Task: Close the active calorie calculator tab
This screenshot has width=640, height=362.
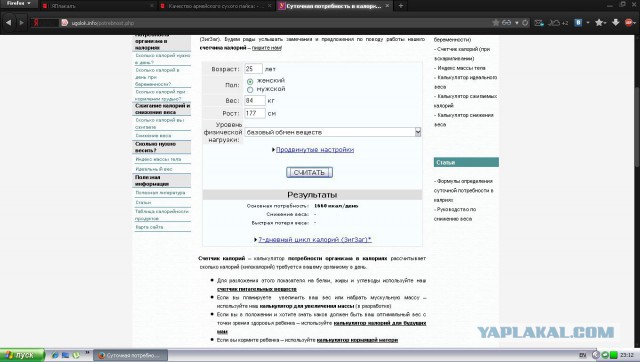Action: click(387, 6)
